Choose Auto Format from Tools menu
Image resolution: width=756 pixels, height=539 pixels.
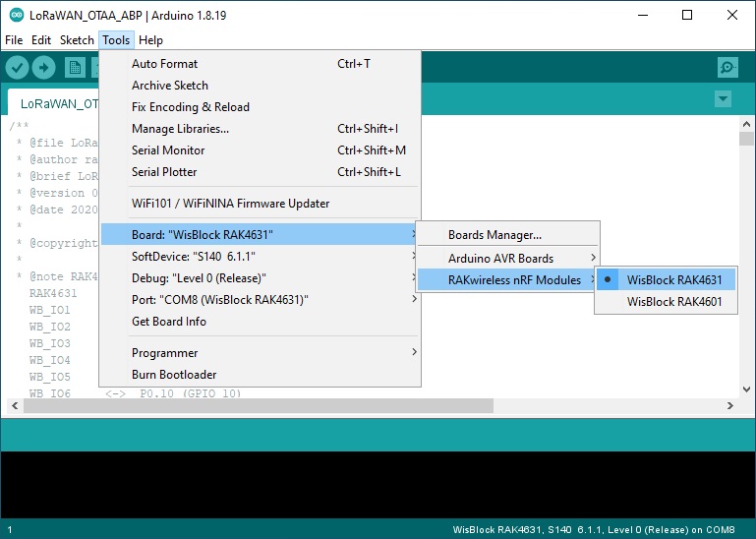pos(261,64)
